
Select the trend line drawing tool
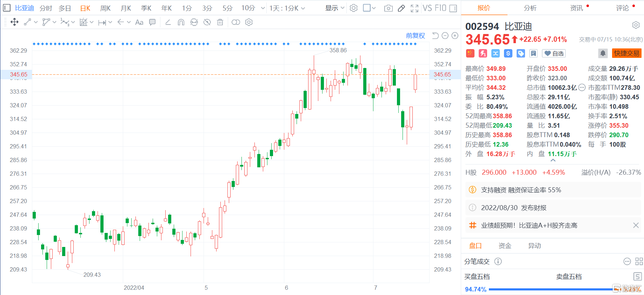27,22
